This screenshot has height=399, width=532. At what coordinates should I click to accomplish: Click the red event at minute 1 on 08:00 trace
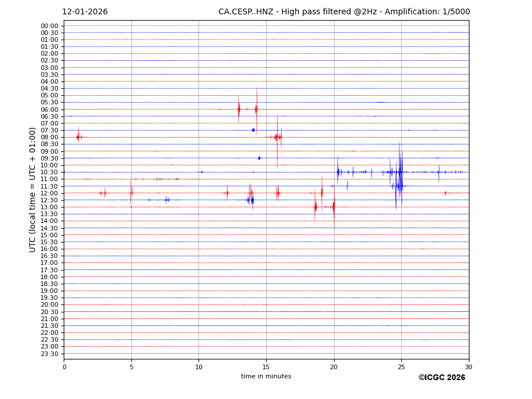pyautogui.click(x=78, y=136)
